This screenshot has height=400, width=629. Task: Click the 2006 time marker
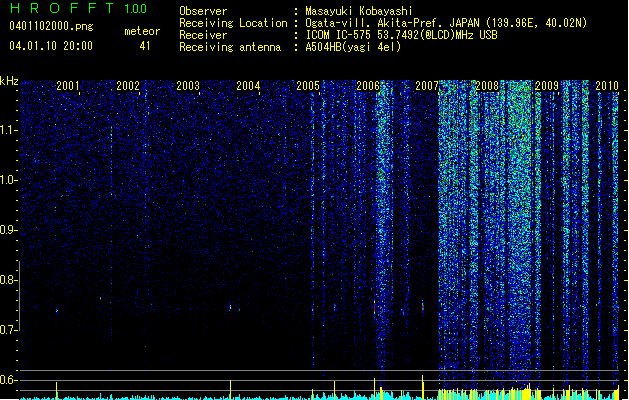(368, 85)
